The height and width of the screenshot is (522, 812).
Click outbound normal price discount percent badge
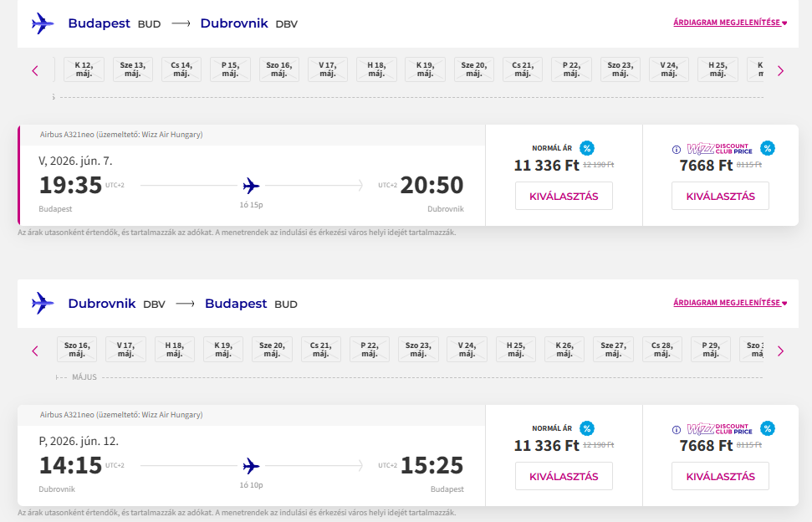click(x=587, y=148)
